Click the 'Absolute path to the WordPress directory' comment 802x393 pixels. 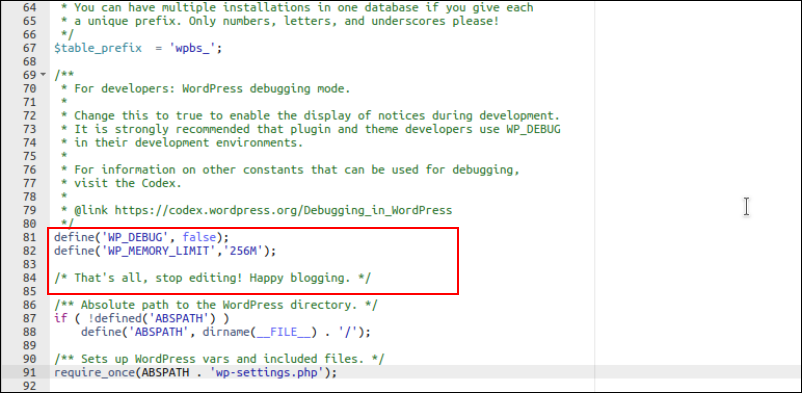[x=216, y=305]
